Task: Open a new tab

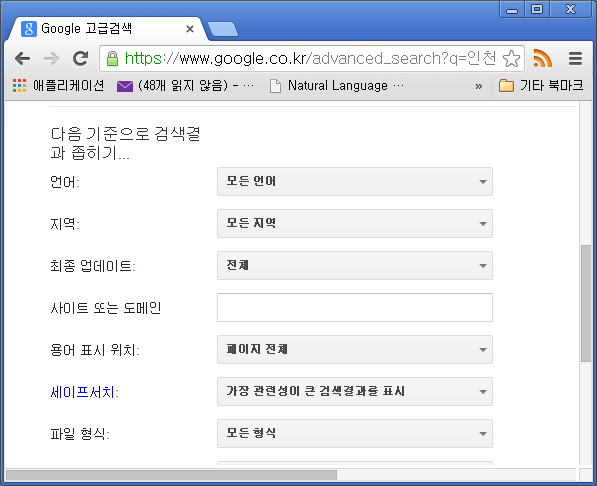Action: coord(223,29)
